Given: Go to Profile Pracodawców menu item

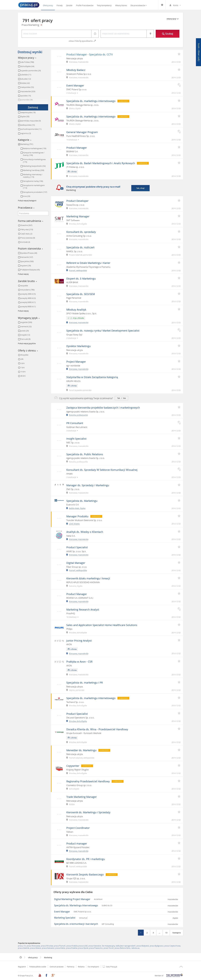Looking at the screenshot, I should (x=85, y=5).
